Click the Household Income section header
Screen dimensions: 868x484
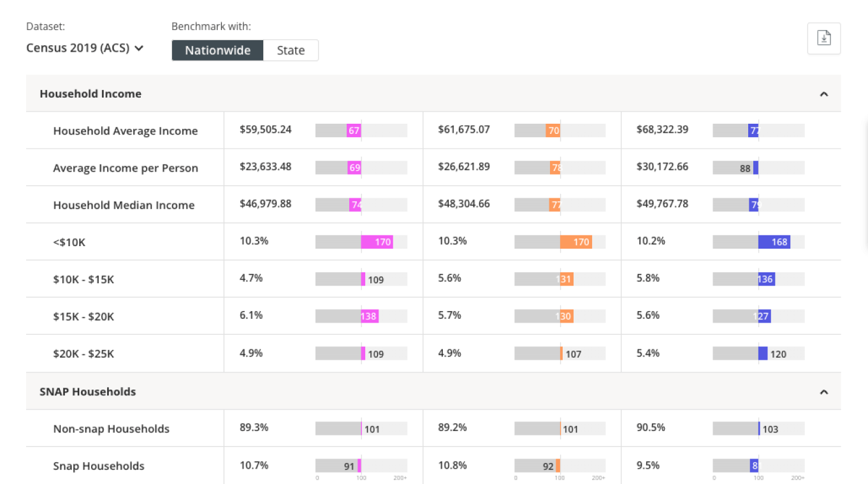point(90,94)
